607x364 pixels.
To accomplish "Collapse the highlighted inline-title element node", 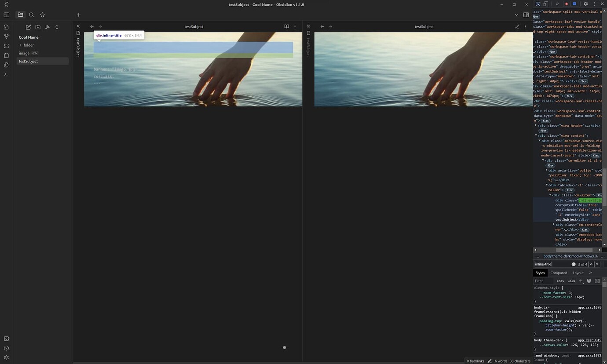I will 553,200.
